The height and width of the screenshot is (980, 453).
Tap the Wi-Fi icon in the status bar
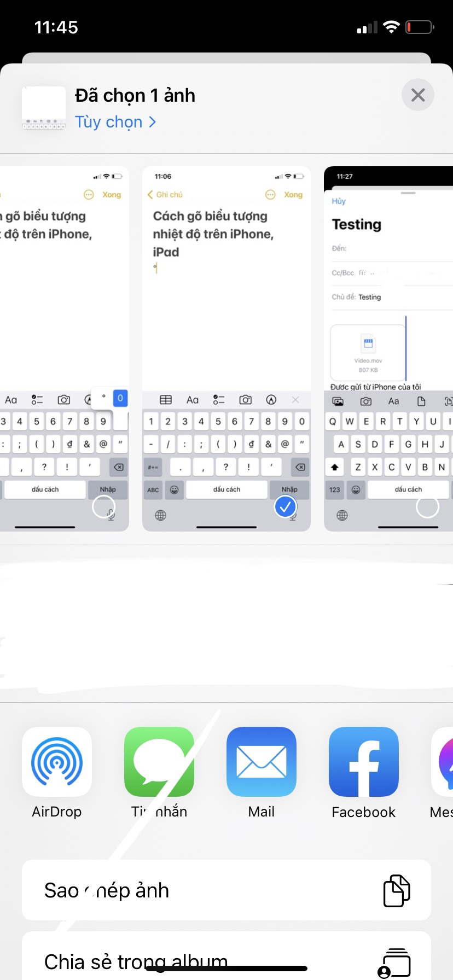click(x=391, y=27)
